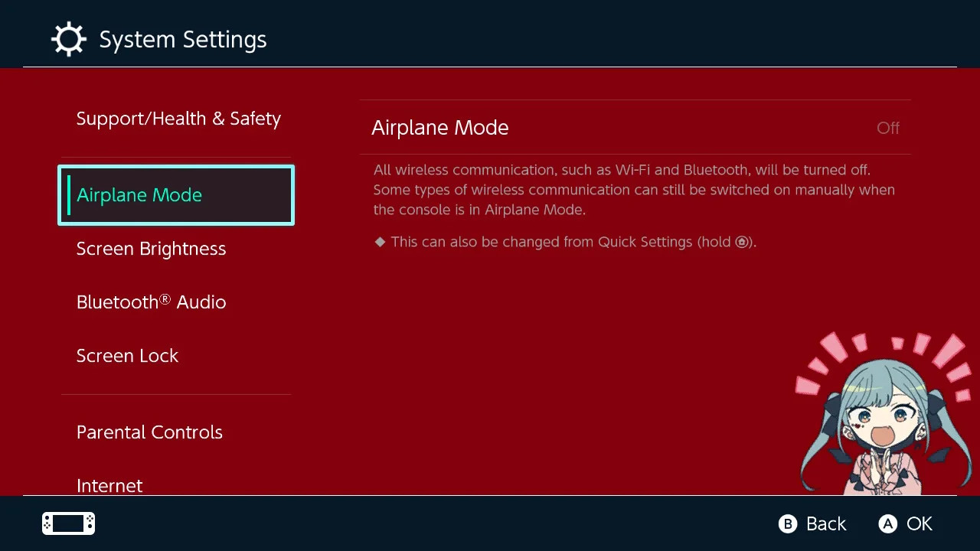Image resolution: width=980 pixels, height=551 pixels.
Task: Click the gear icon beside System Settings
Action: 68,39
